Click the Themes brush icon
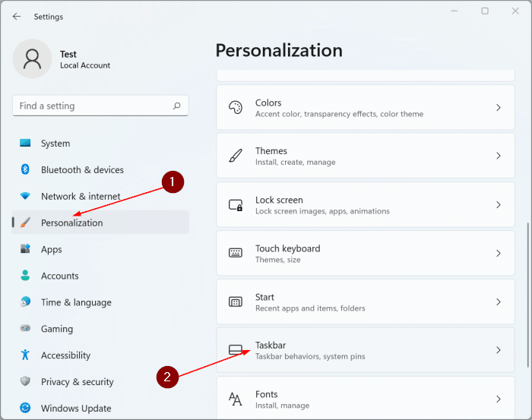Screen dimensions: 532x420 click(x=236, y=156)
